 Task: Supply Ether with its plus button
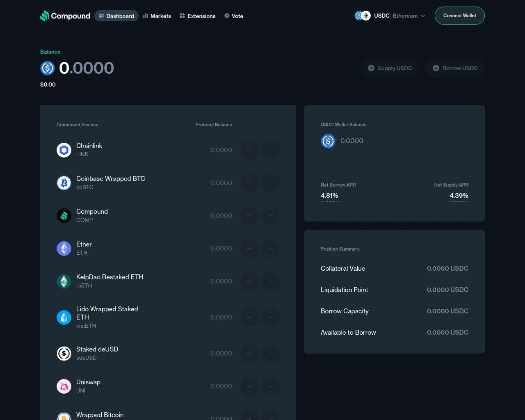point(249,249)
